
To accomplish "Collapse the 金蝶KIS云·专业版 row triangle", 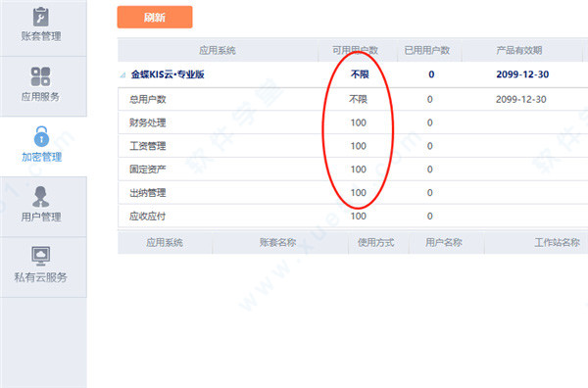I will coord(122,75).
